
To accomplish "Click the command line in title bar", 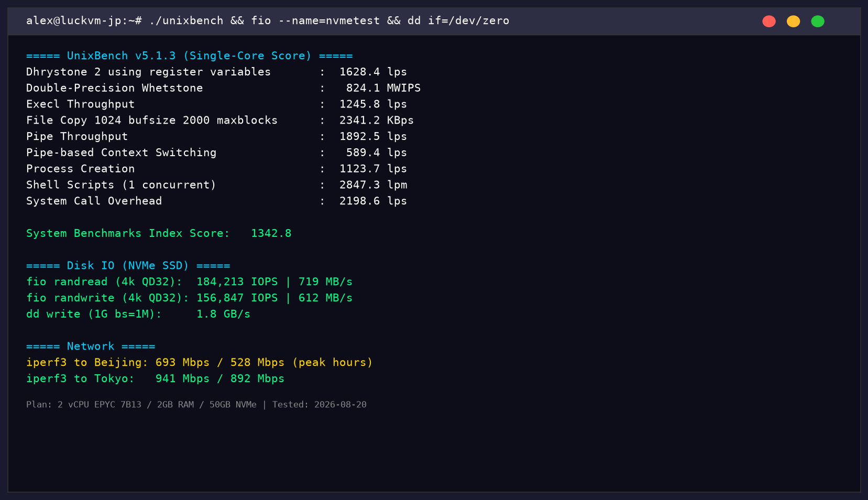I will pos(268,21).
